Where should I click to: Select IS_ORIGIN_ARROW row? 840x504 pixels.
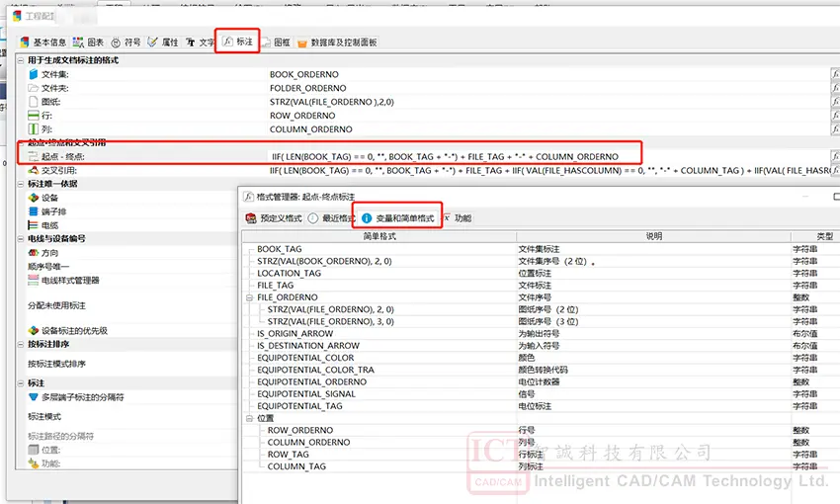coord(295,334)
